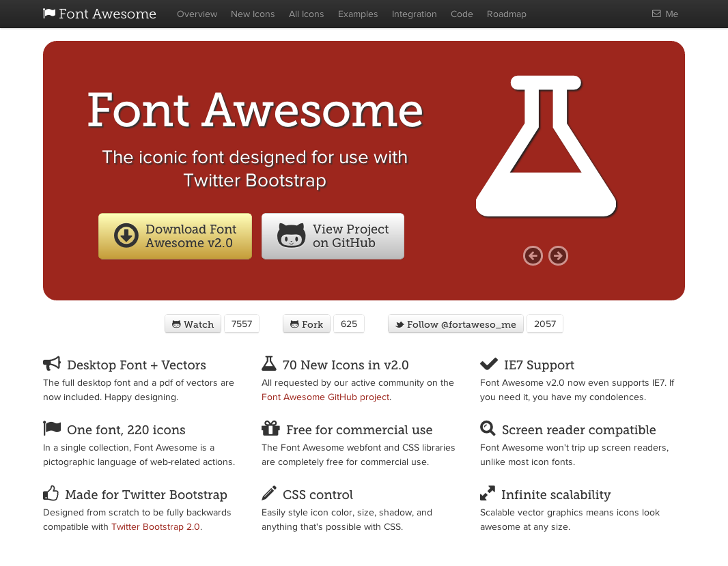The height and width of the screenshot is (566, 728).
Task: Click the beaker icon beside 70 New Icons
Action: 269,363
